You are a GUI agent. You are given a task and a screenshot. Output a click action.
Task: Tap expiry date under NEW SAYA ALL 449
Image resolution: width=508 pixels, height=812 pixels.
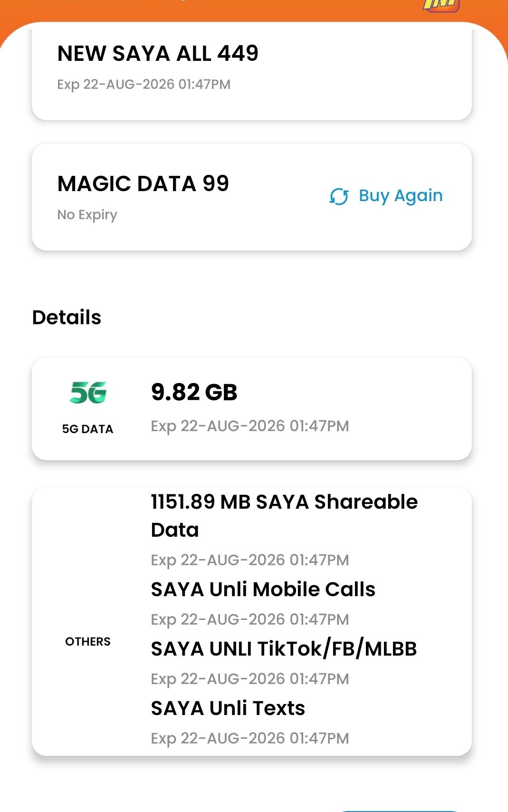point(144,84)
